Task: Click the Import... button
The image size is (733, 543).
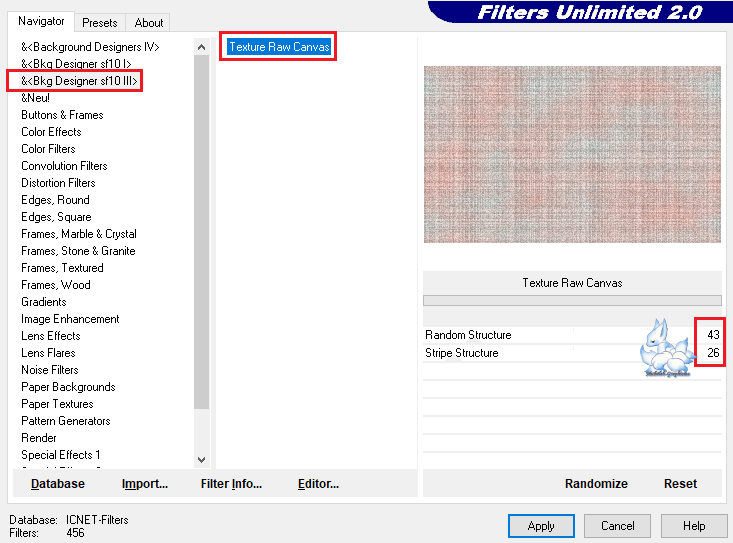Action: [x=145, y=484]
